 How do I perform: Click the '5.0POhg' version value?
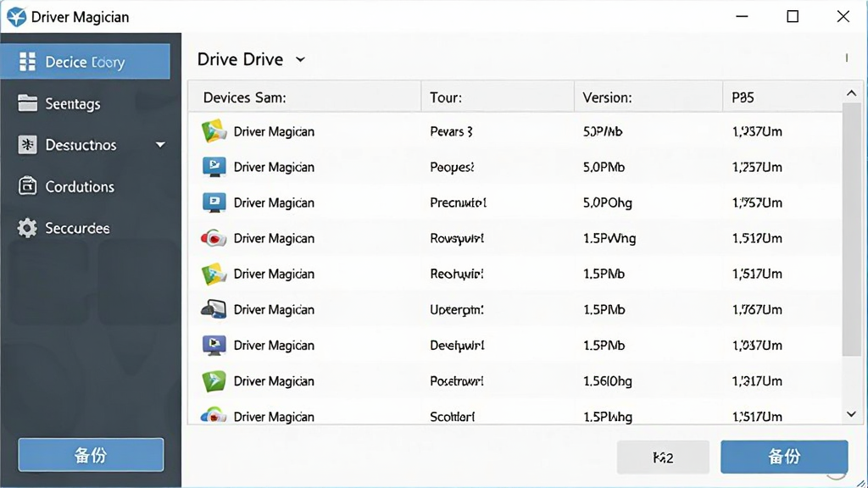click(607, 203)
